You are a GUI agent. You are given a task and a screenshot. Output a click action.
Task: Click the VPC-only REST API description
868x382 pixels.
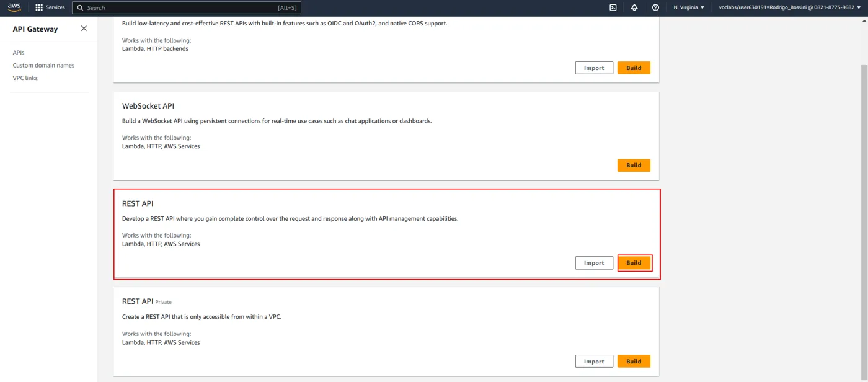(x=201, y=317)
